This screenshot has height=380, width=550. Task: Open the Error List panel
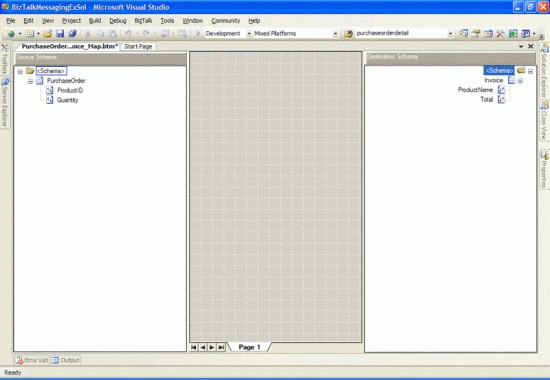pos(32,360)
